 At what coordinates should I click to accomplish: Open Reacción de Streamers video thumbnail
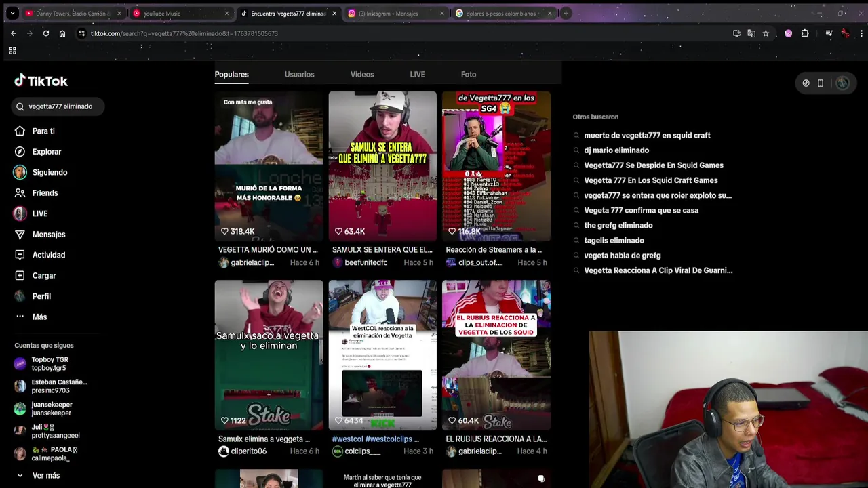[496, 166]
